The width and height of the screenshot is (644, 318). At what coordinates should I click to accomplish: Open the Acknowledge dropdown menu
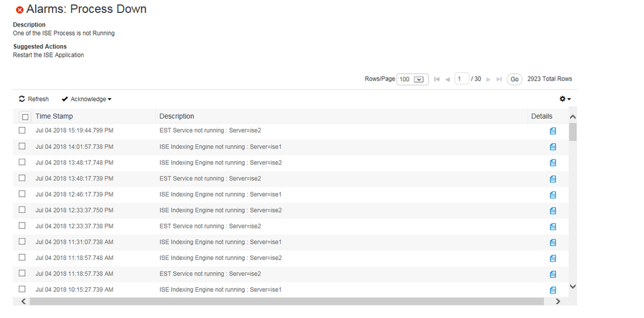click(86, 99)
